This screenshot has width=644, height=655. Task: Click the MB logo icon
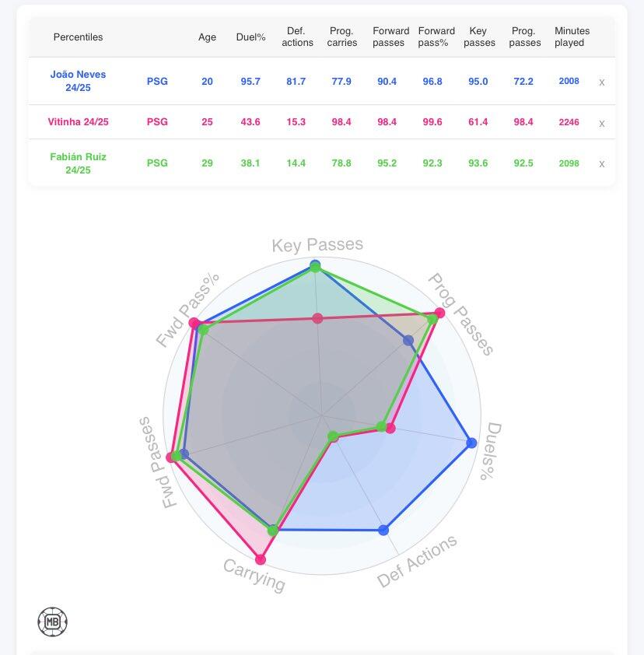52,622
